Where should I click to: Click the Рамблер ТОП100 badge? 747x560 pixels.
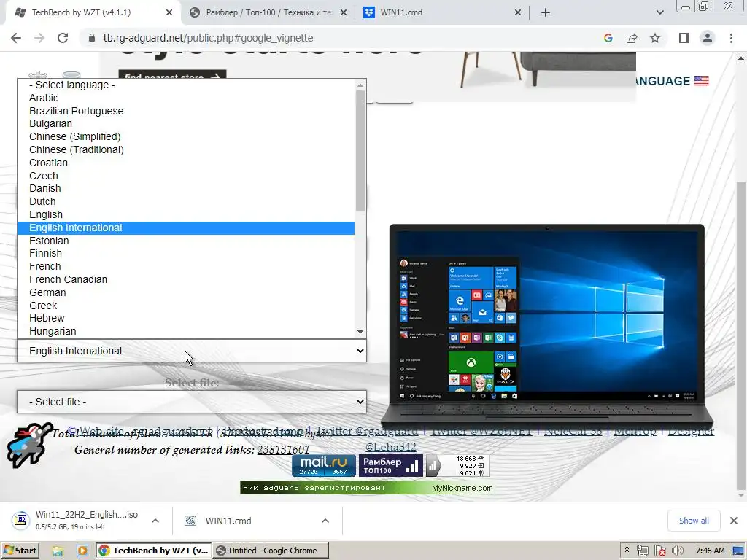click(x=390, y=465)
